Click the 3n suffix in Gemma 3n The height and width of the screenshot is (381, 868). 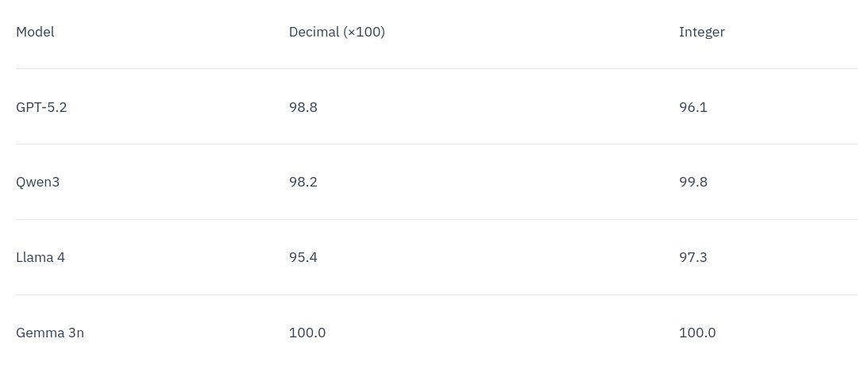[x=75, y=333]
